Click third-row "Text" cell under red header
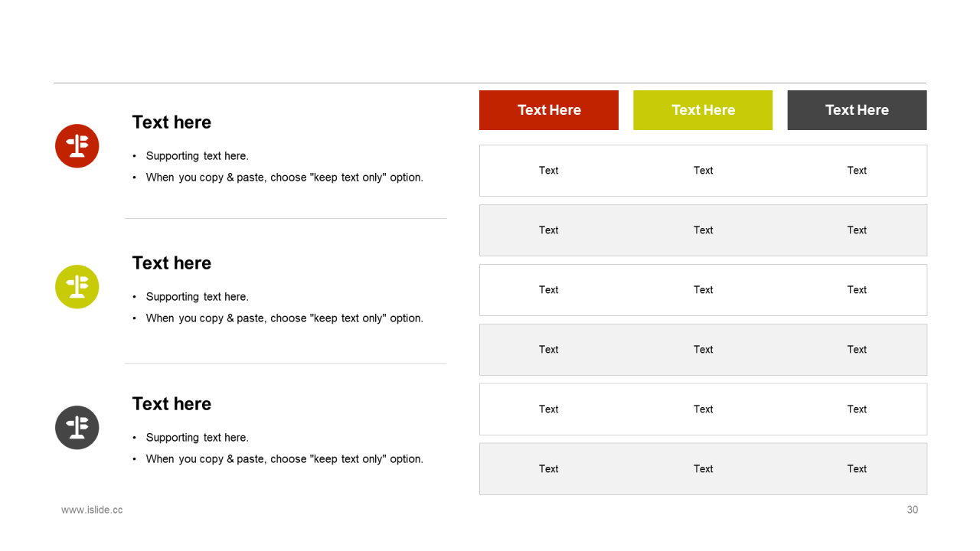980x551 pixels. (x=549, y=290)
